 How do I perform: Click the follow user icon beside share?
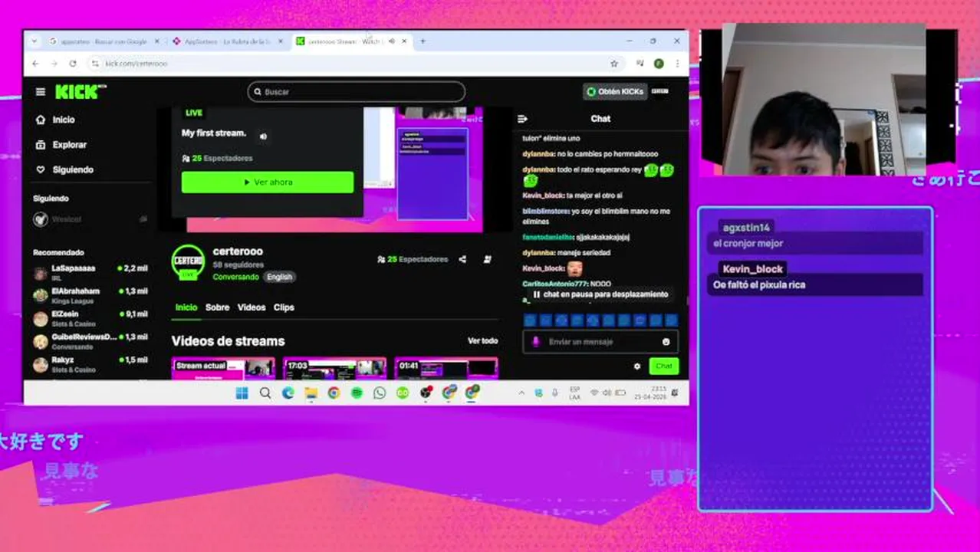[x=488, y=259]
